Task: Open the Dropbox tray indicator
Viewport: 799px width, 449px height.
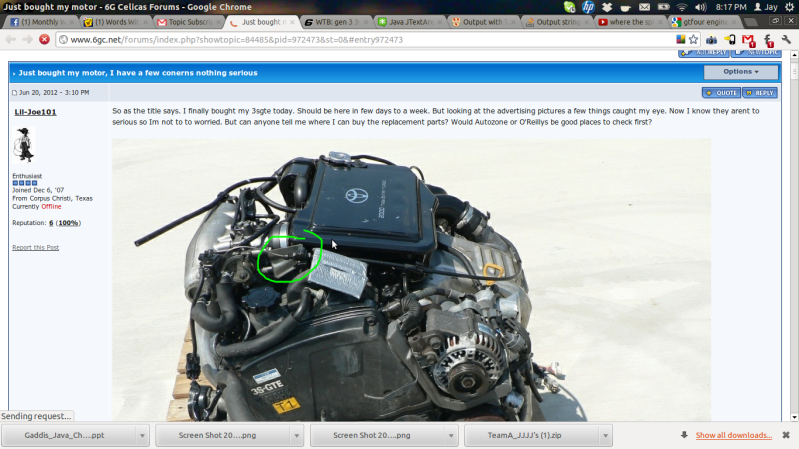Action: pyautogui.click(x=607, y=7)
